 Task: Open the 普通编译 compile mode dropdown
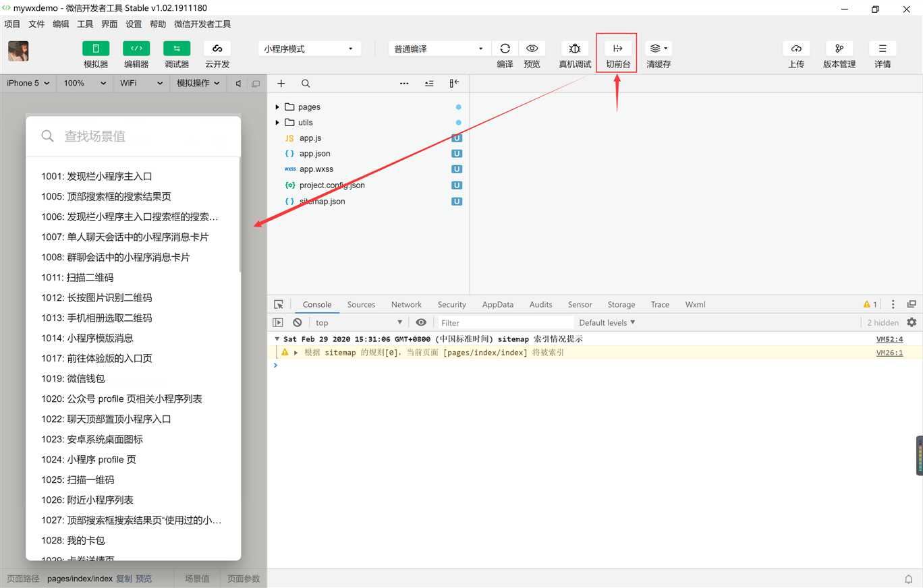439,49
